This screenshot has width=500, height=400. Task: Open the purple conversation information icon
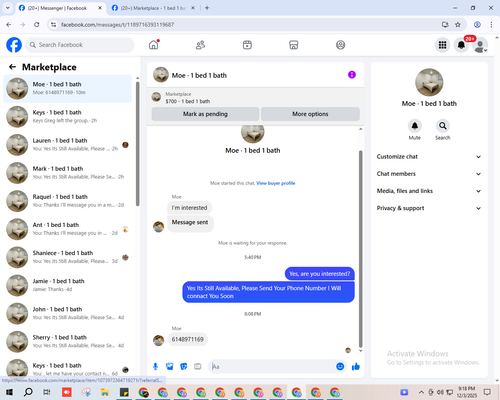352,75
